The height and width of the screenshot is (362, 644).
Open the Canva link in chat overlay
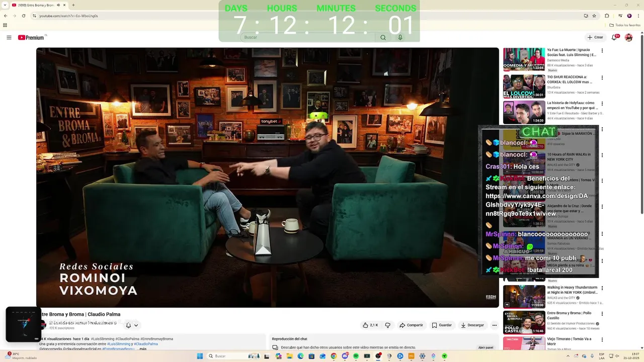[x=536, y=205]
